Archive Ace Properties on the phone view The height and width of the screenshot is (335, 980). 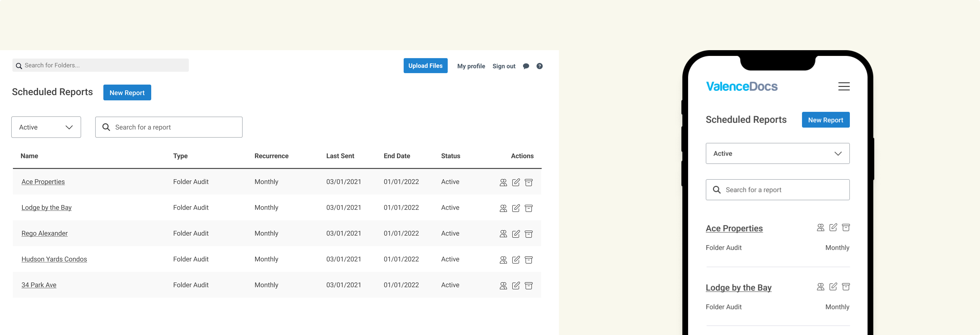tap(846, 227)
